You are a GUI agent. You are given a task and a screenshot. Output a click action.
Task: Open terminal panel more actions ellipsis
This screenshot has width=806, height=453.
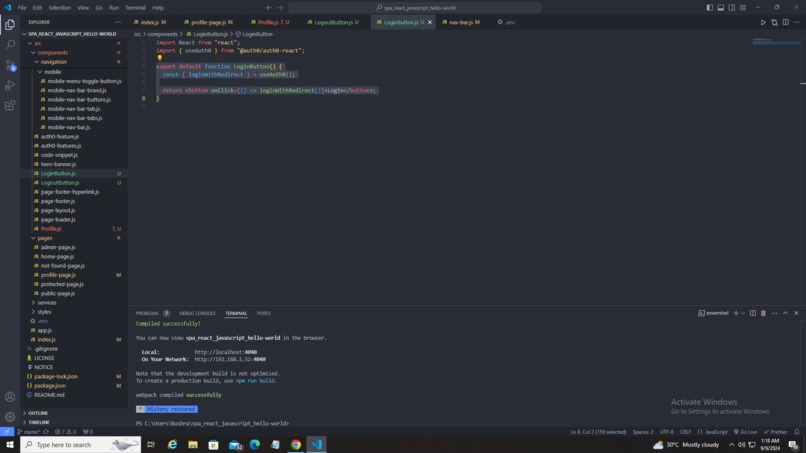coord(775,313)
